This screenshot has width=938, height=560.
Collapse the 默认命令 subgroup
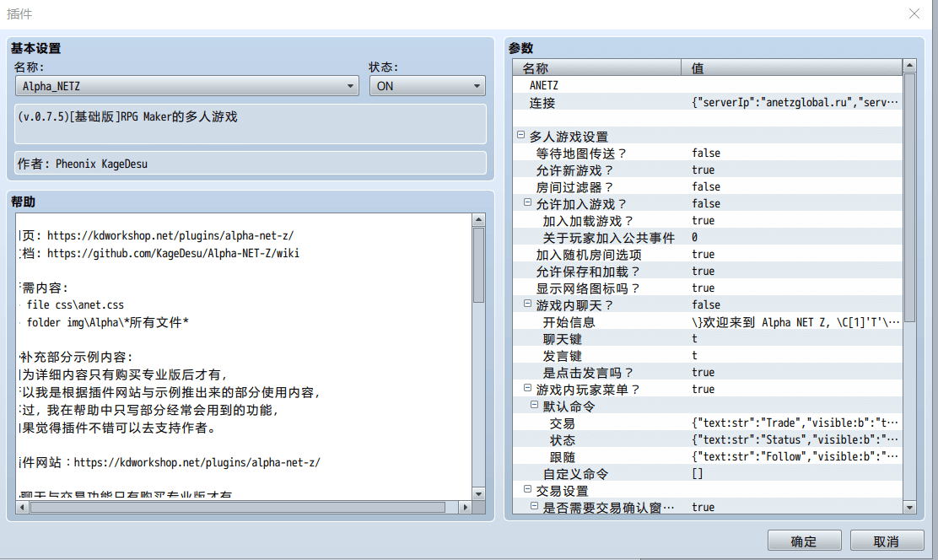pos(534,405)
